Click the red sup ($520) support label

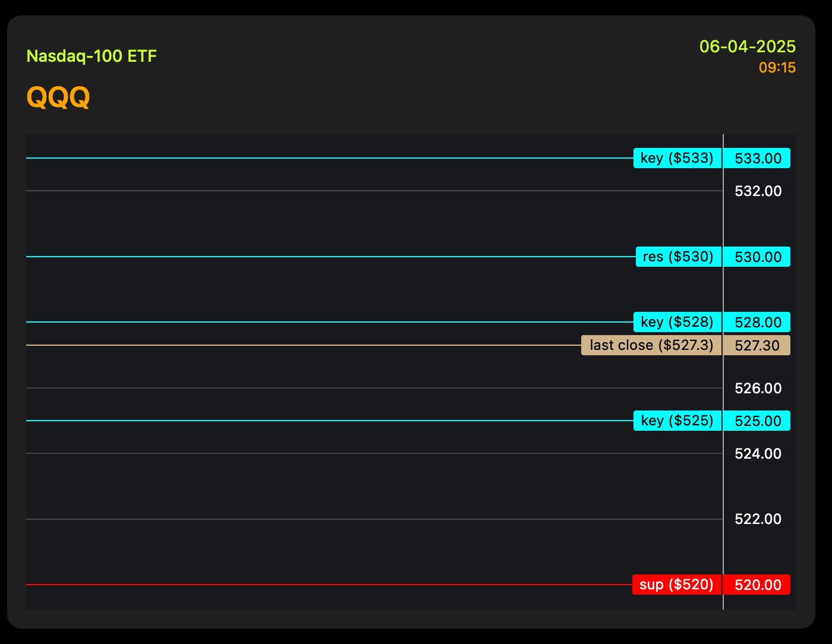[676, 585]
